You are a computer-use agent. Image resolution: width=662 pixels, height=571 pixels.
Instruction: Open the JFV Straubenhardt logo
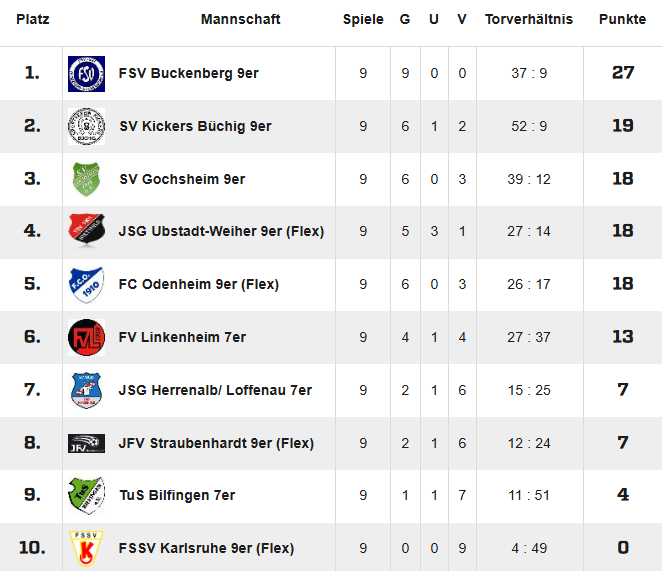[x=86, y=443]
